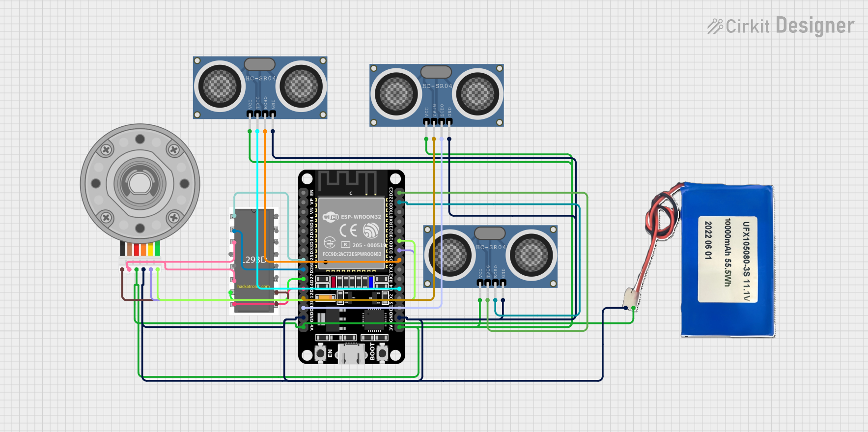
Task: Click the motor's colored ribbon connector
Action: point(140,250)
